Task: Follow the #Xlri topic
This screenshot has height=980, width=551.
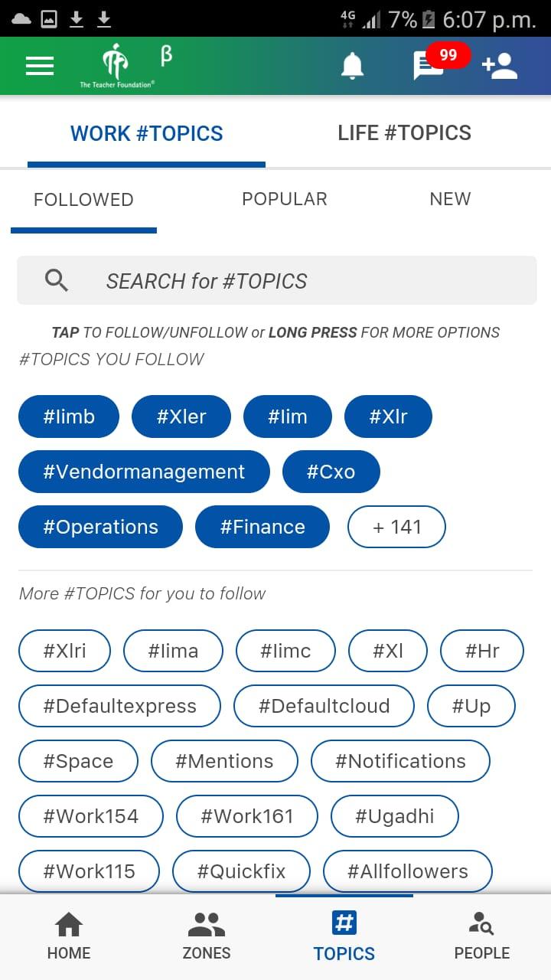Action: click(x=64, y=651)
